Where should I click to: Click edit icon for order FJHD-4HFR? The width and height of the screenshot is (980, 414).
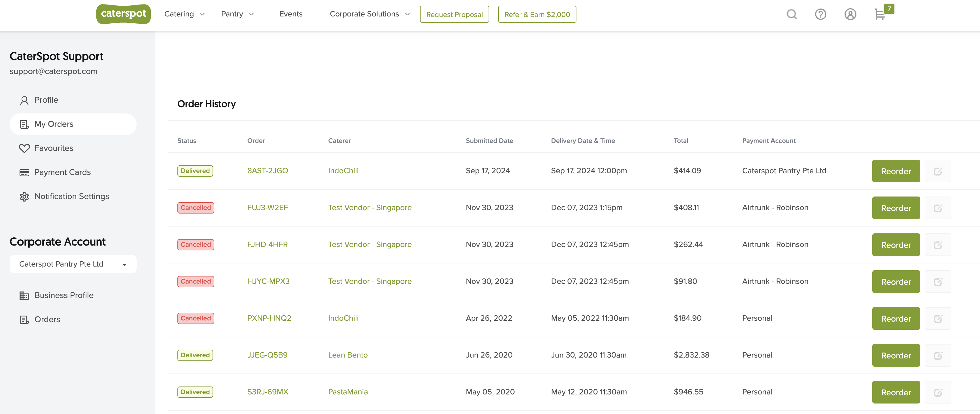[x=938, y=245]
